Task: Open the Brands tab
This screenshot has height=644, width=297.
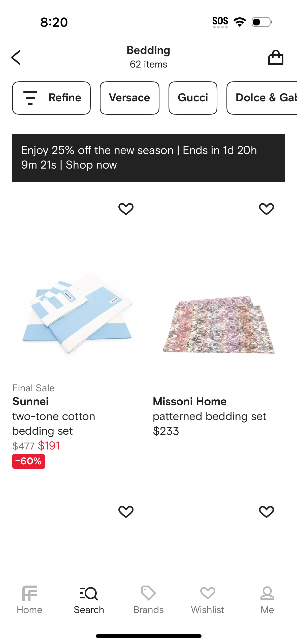Action: click(x=148, y=600)
